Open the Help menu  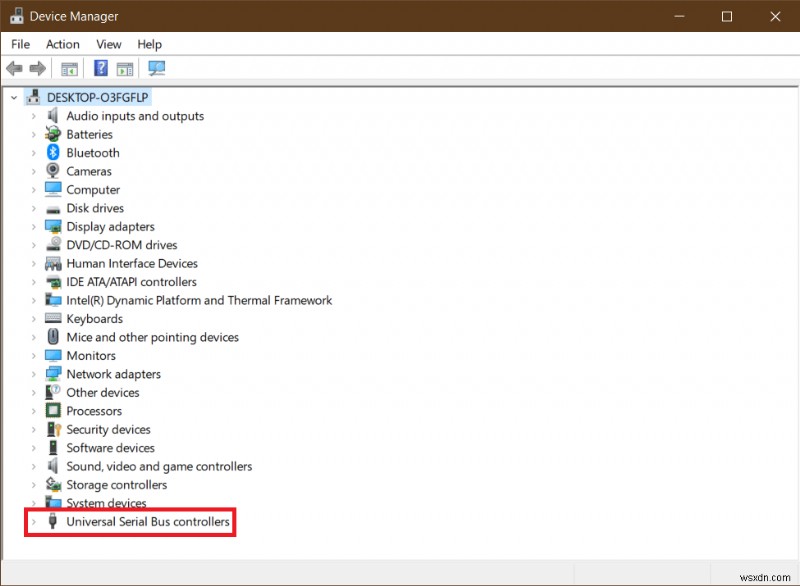coord(149,44)
